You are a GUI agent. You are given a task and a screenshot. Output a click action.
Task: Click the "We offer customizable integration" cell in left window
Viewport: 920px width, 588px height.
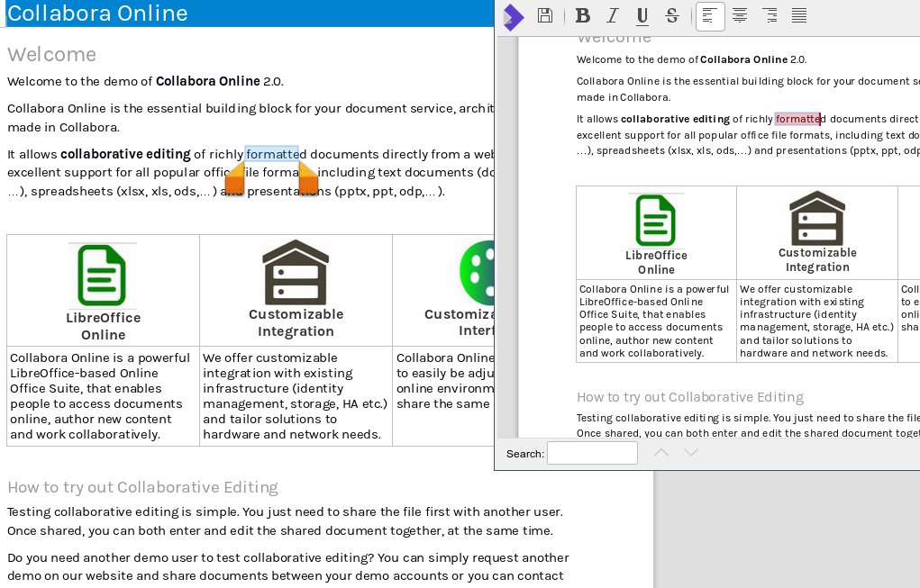pos(296,395)
